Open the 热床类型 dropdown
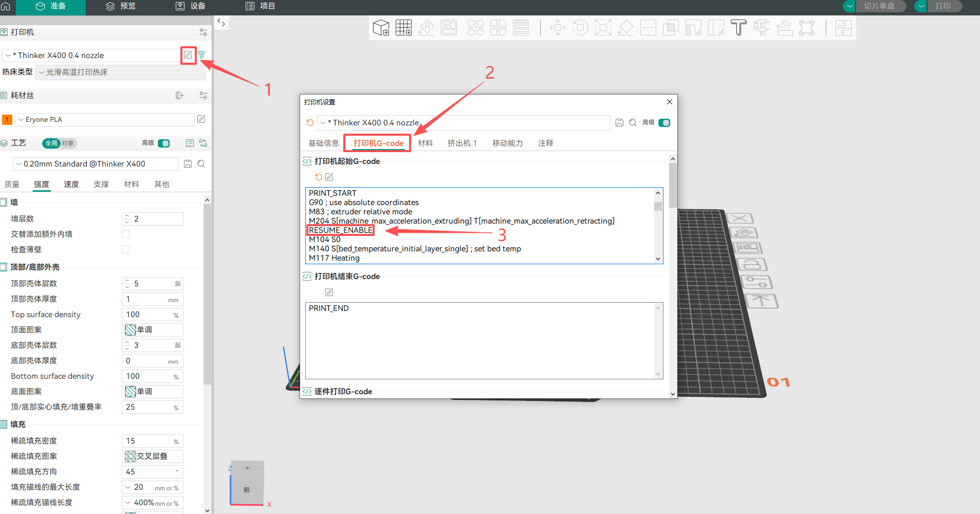This screenshot has width=980, height=514. [x=120, y=72]
